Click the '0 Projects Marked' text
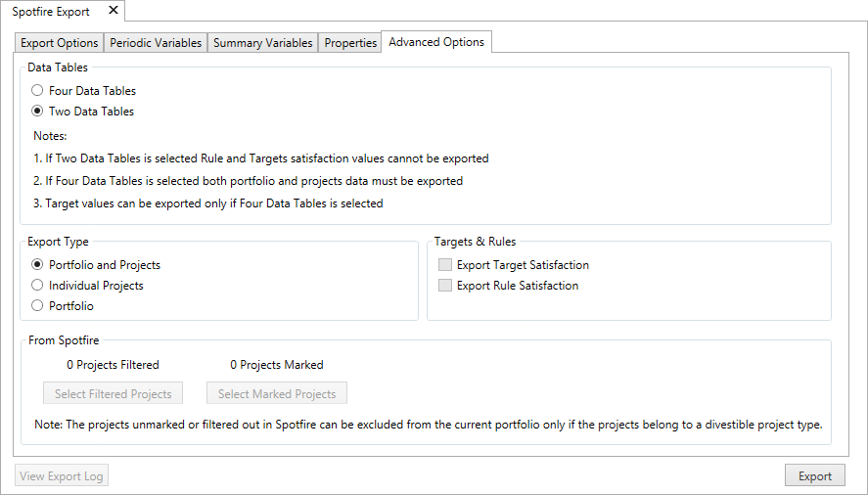Image resolution: width=868 pixels, height=495 pixels. pyautogui.click(x=277, y=364)
